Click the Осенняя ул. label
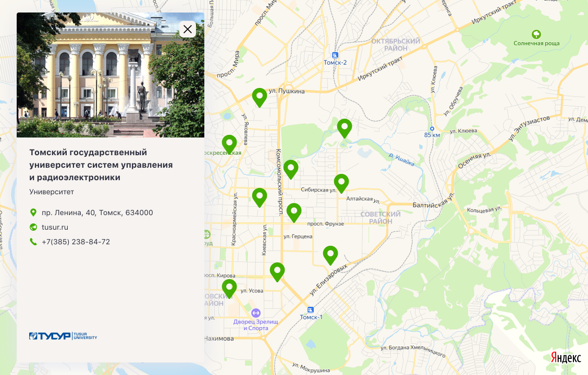 pos(474,160)
